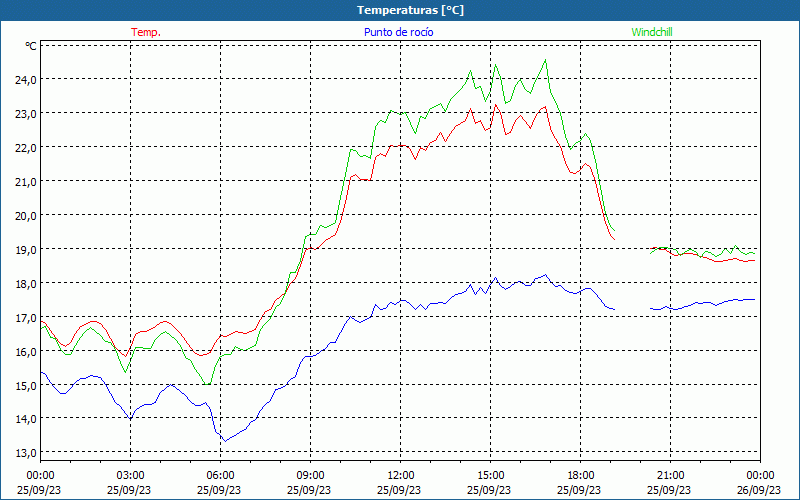The image size is (800, 500).
Task: Select the green Windchill legend label
Action: [652, 32]
